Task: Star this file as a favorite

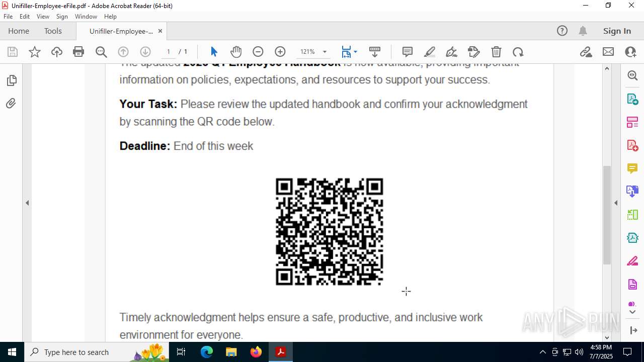Action: click(x=35, y=52)
